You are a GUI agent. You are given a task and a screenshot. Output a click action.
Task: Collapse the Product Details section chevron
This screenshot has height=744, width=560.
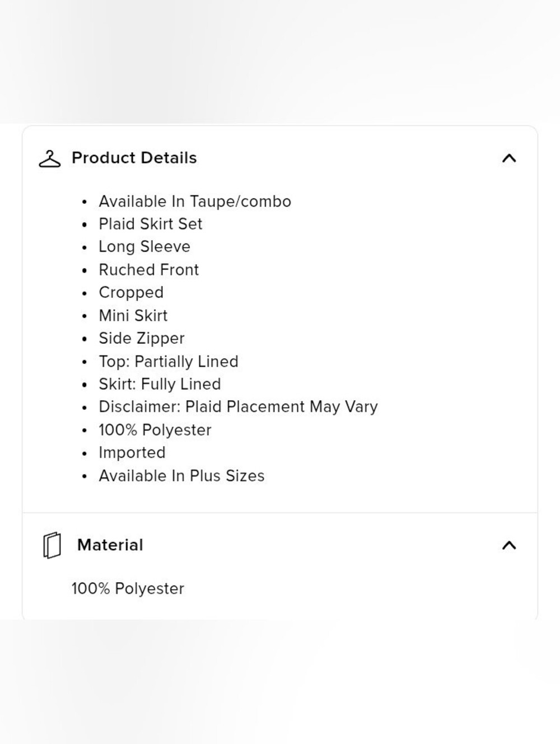click(x=509, y=158)
